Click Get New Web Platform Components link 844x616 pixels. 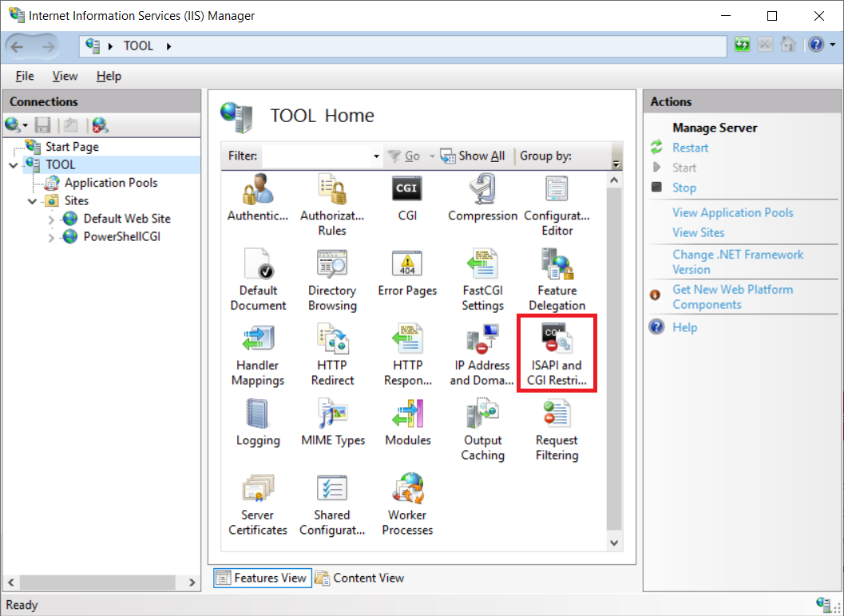732,297
